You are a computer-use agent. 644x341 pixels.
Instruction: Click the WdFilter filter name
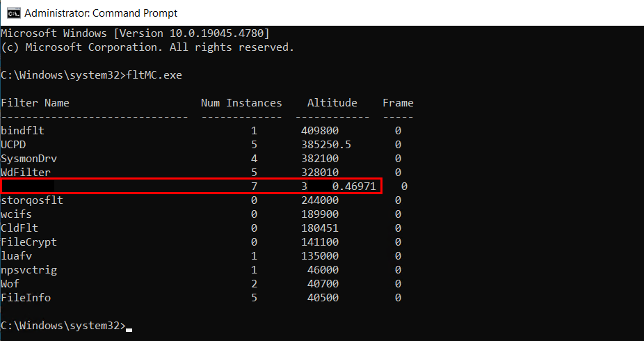tap(26, 173)
